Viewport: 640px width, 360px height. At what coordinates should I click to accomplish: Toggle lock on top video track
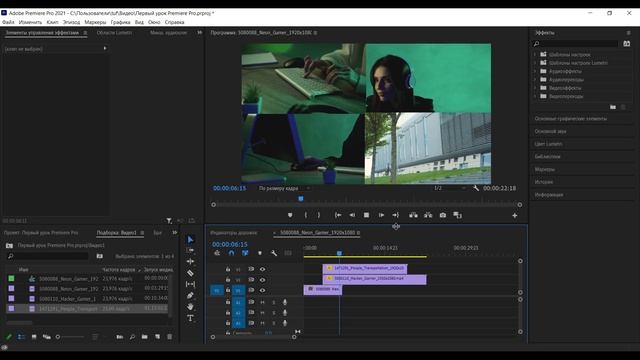228,269
